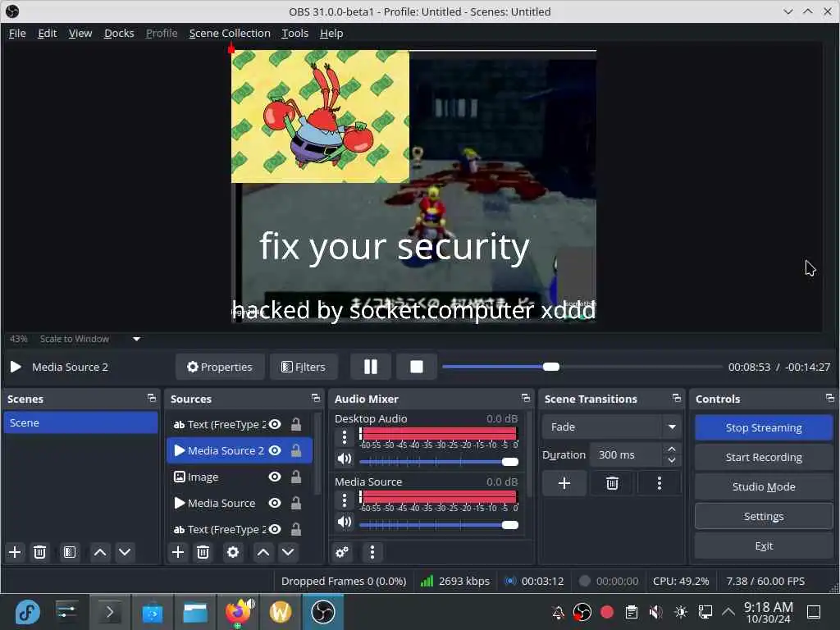840x630 pixels.
Task: Adjust Desktop Audio volume slider
Action: (x=439, y=462)
